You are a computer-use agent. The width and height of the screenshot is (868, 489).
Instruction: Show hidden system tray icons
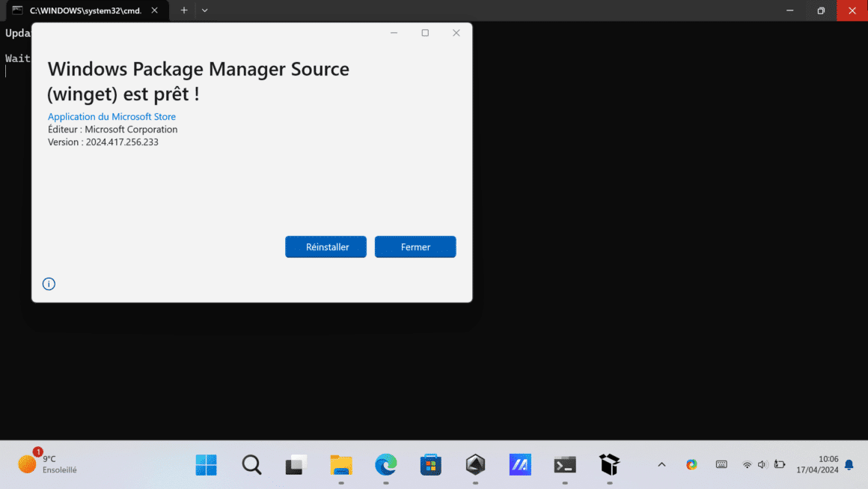tap(661, 464)
